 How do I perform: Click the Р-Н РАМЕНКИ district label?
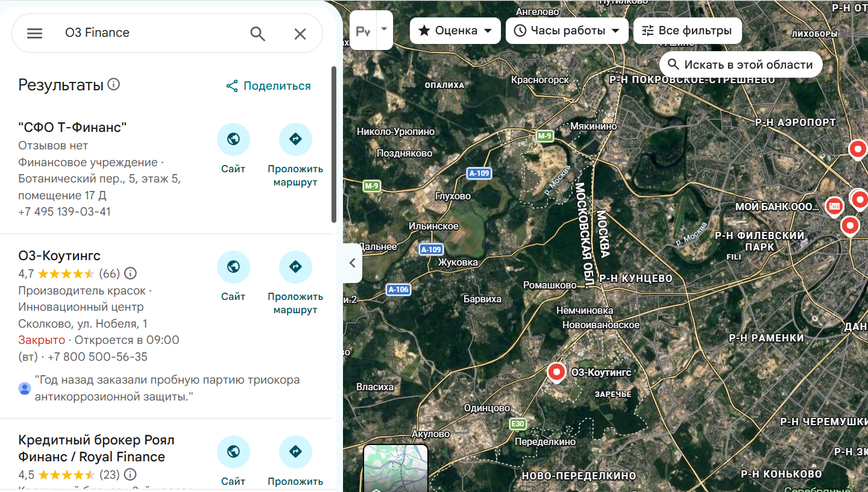click(767, 338)
